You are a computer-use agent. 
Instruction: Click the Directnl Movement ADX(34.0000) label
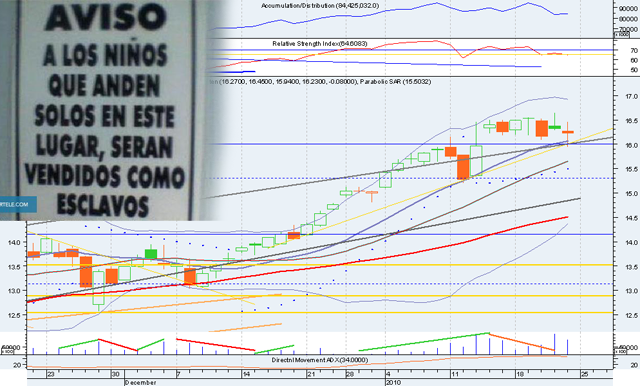pyautogui.click(x=320, y=360)
